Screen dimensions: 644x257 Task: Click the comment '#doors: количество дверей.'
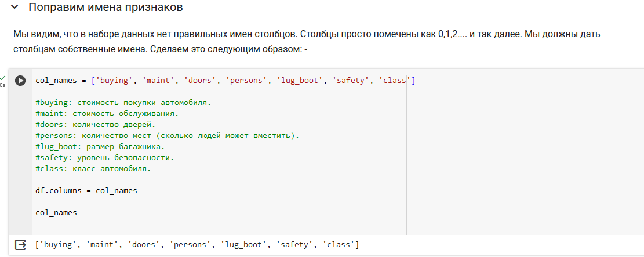tap(95, 125)
